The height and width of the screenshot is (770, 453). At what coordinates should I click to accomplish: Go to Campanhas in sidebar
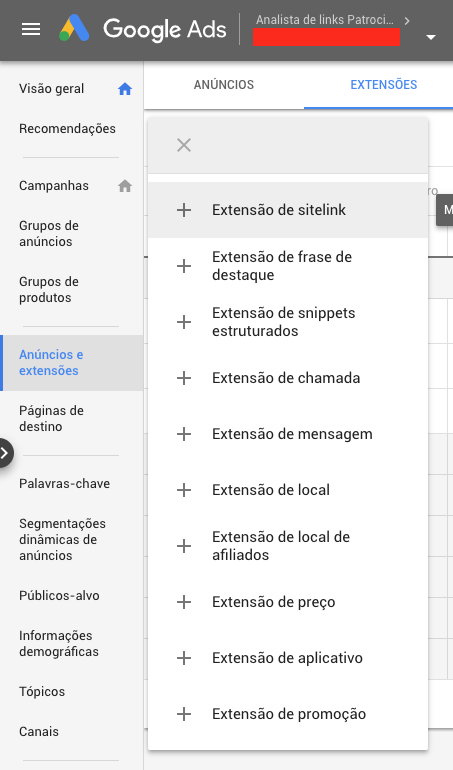tap(54, 186)
